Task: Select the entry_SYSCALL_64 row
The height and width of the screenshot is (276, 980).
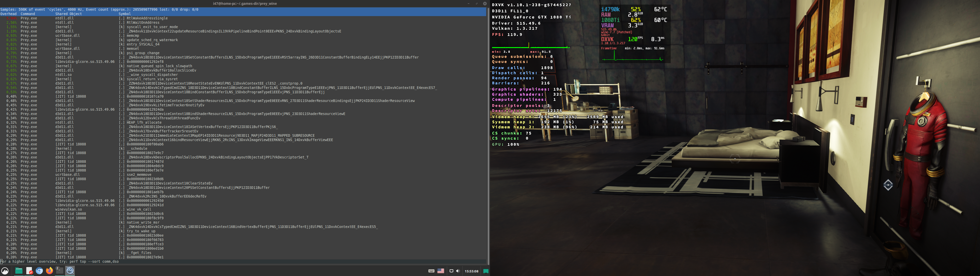Action: (x=243, y=44)
